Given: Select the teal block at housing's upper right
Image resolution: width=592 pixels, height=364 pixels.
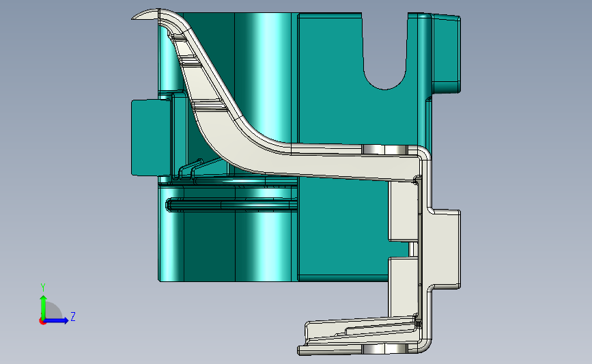Looking at the screenshot, I should (446, 53).
